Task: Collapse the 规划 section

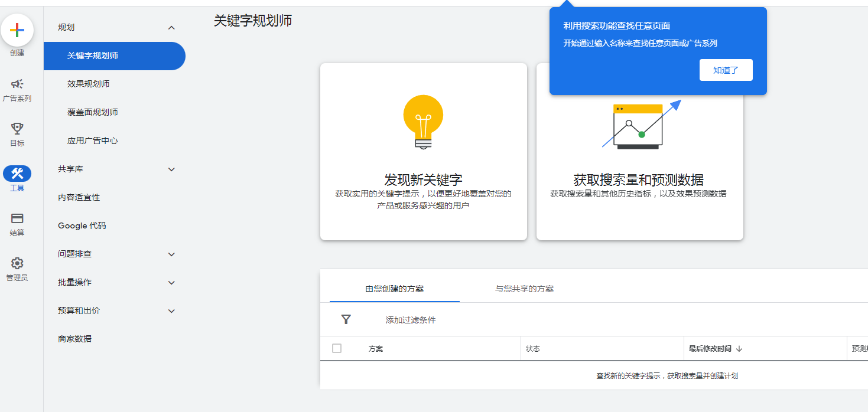Action: tap(171, 28)
